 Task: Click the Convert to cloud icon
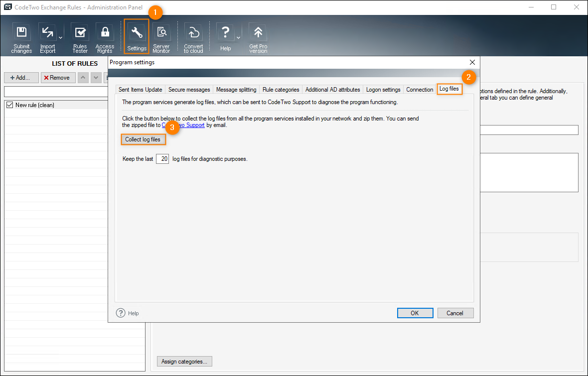tap(193, 38)
